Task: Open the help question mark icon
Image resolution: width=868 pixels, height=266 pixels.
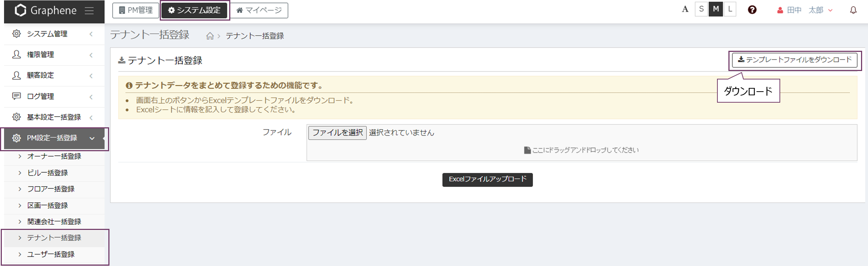Action: coord(752,10)
